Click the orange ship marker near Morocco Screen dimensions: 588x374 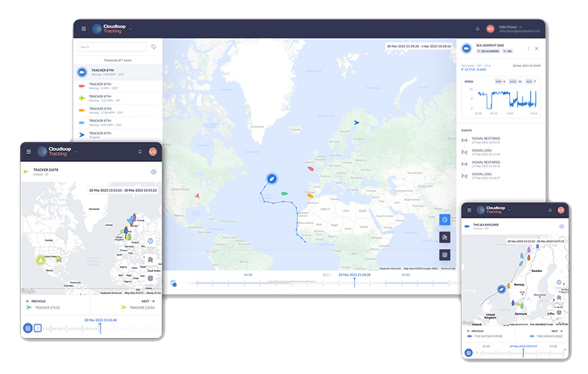tap(309, 195)
